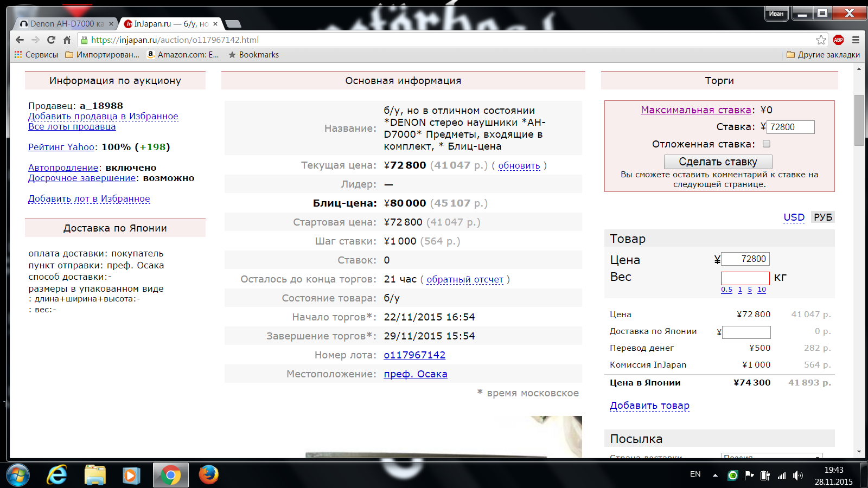Viewport: 868px width, 488px height.
Task: Open the browser home page icon
Action: [x=67, y=40]
